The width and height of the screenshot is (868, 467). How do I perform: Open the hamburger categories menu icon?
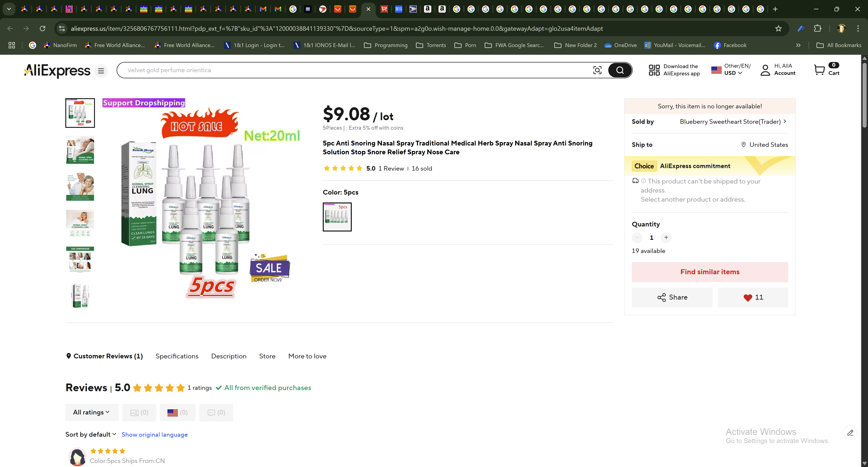pyautogui.click(x=101, y=71)
